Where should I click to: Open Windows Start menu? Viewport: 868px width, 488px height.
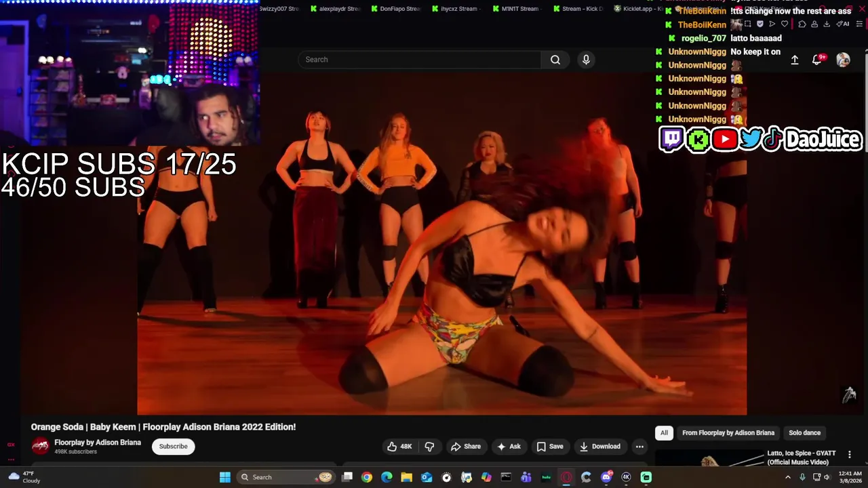pos(224,477)
